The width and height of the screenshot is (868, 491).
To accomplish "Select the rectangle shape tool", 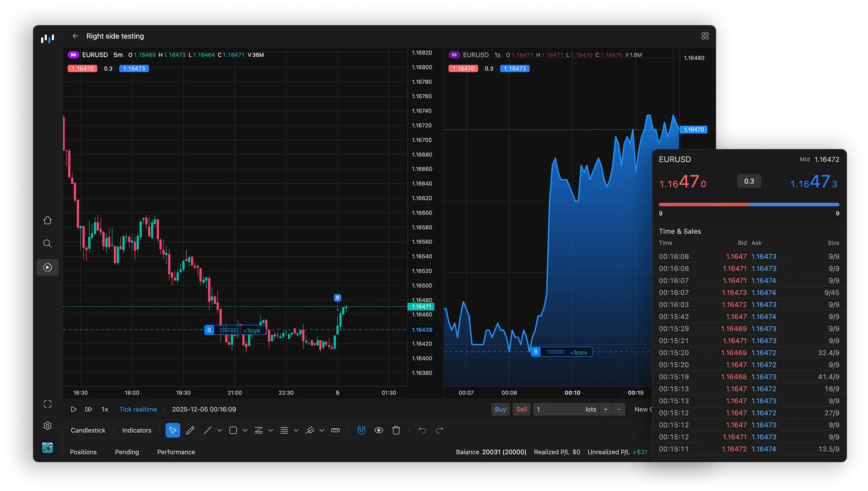I will (233, 431).
